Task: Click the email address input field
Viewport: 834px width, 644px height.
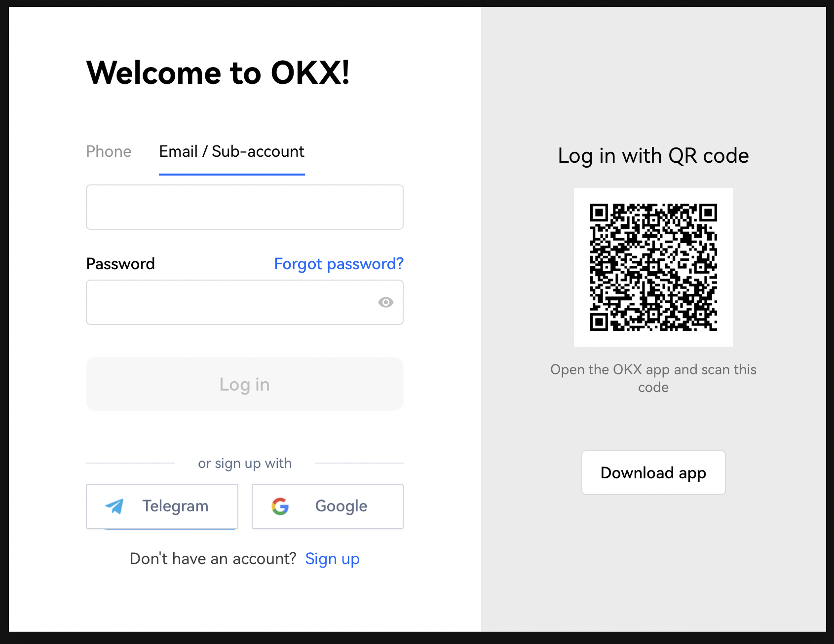Action: [244, 207]
